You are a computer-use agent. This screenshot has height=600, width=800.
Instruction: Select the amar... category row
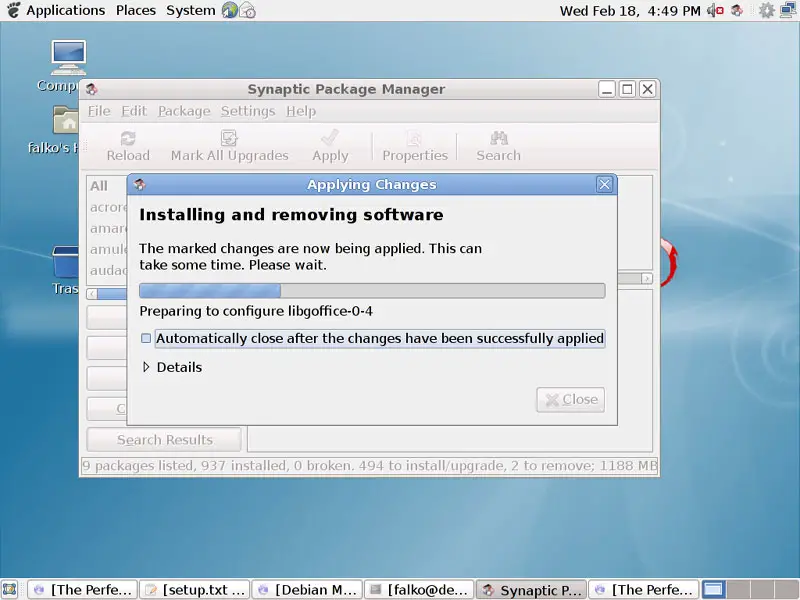coord(108,228)
